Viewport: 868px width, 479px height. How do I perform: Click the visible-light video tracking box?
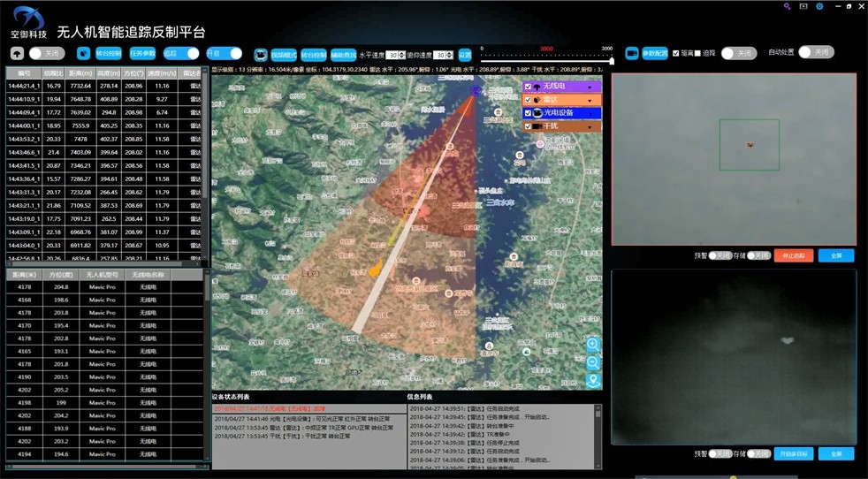[750, 145]
